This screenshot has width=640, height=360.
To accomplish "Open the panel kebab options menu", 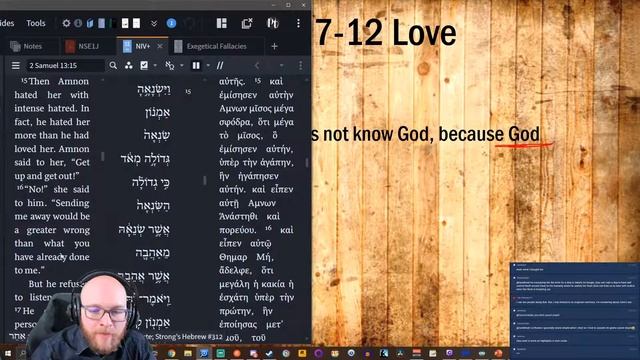I will pyautogui.click(x=301, y=65).
